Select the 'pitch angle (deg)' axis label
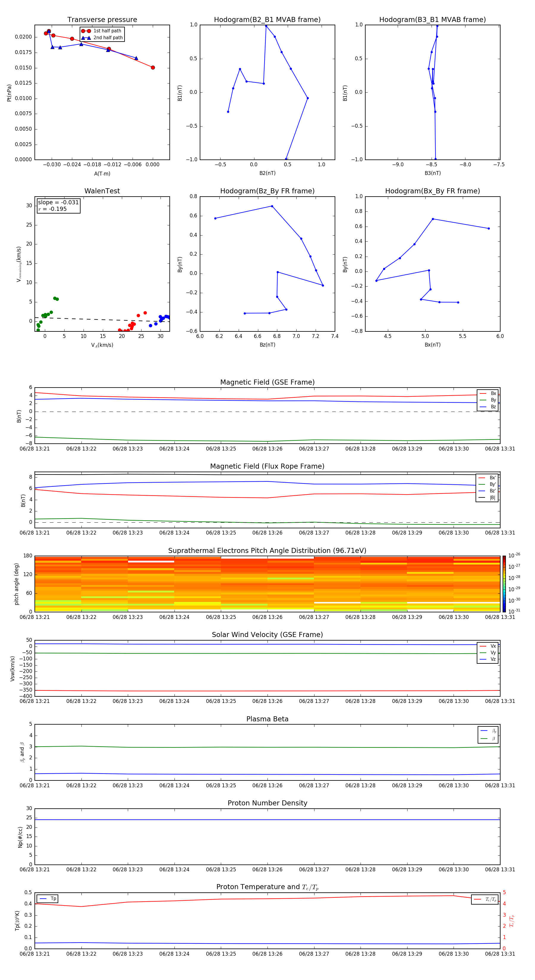Image resolution: width=535 pixels, height=980 pixels. coord(16,584)
